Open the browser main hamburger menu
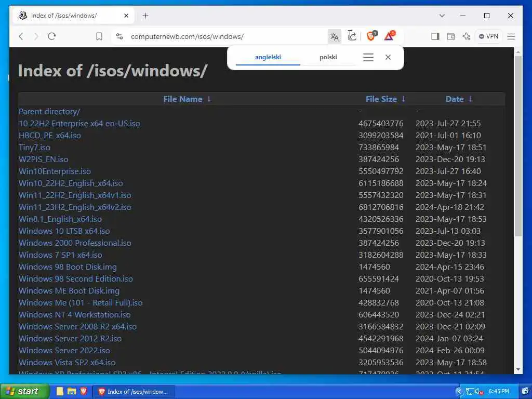The height and width of the screenshot is (399, 532). (511, 36)
